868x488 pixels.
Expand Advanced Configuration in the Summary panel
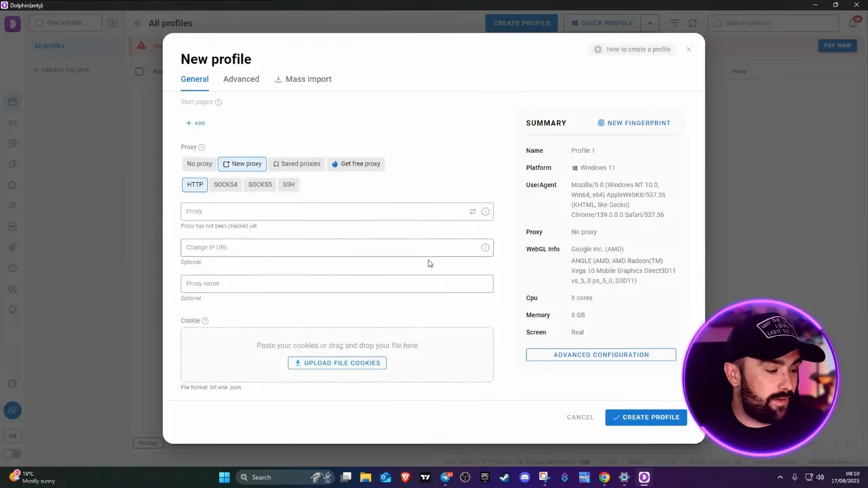[601, 354]
